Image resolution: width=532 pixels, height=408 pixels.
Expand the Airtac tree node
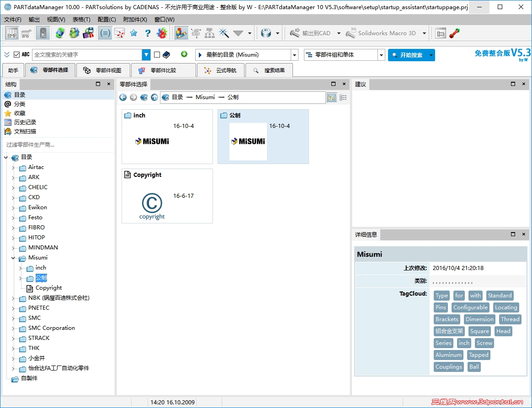tap(13, 168)
